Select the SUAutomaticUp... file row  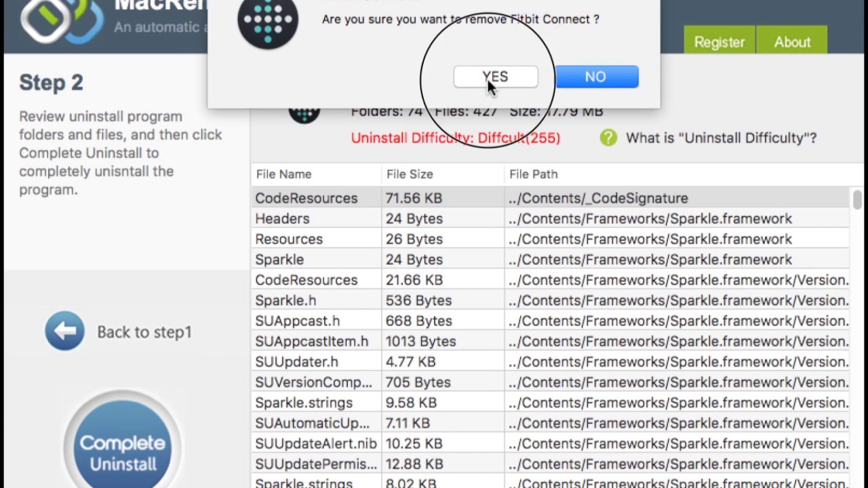point(551,423)
